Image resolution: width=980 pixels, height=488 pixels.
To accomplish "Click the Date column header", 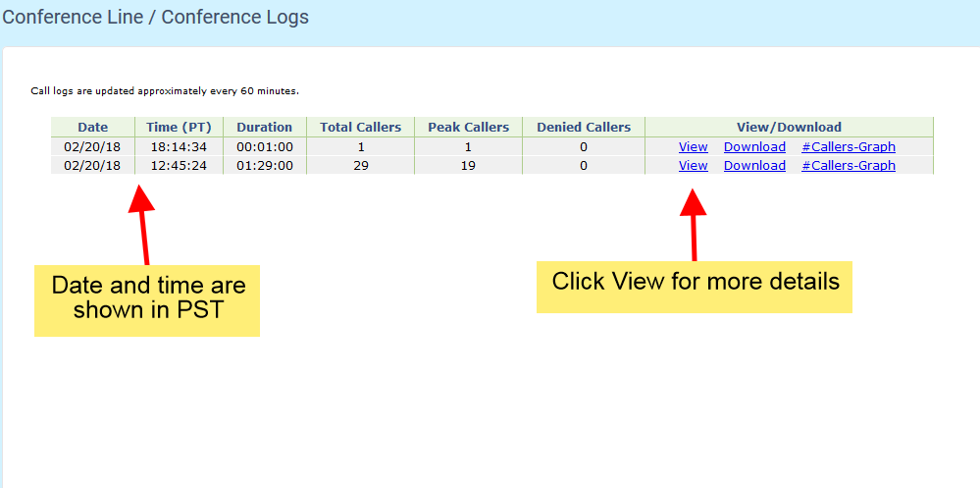I will (x=92, y=127).
